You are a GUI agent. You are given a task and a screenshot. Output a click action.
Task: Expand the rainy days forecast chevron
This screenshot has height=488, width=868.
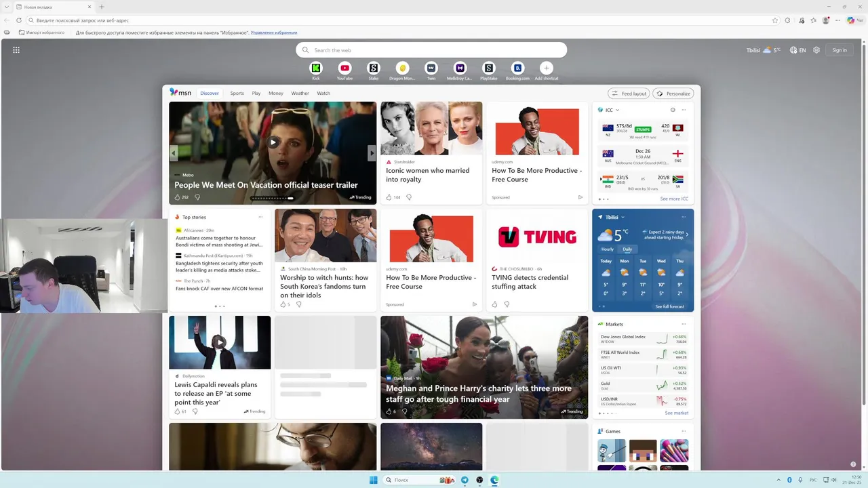pos(687,235)
